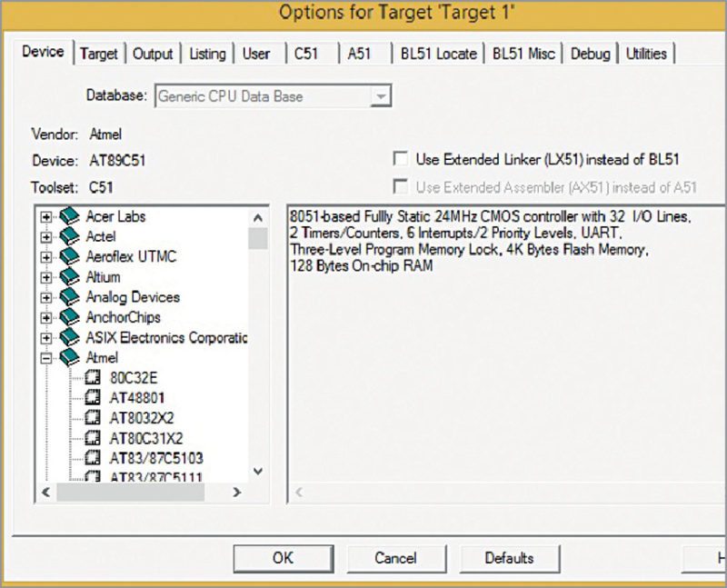Open the Output tab
This screenshot has height=588, width=727.
pos(153,54)
